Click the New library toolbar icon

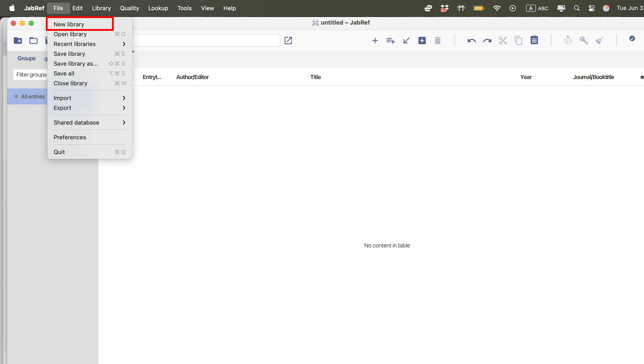pos(18,40)
